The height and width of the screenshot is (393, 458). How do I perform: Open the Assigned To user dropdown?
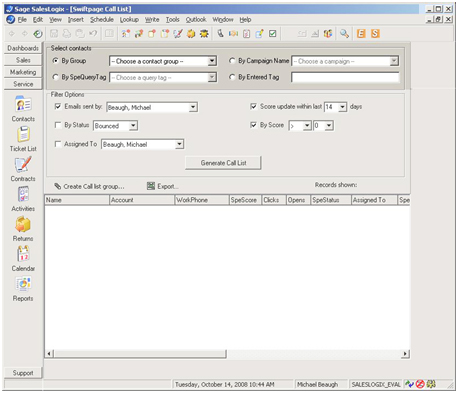pos(179,144)
